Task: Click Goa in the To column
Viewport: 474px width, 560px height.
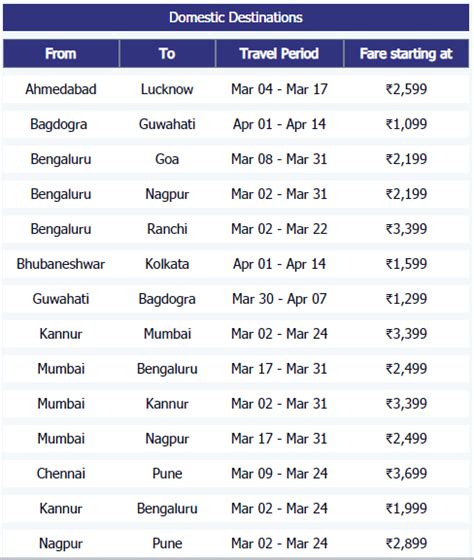Action: coord(167,159)
